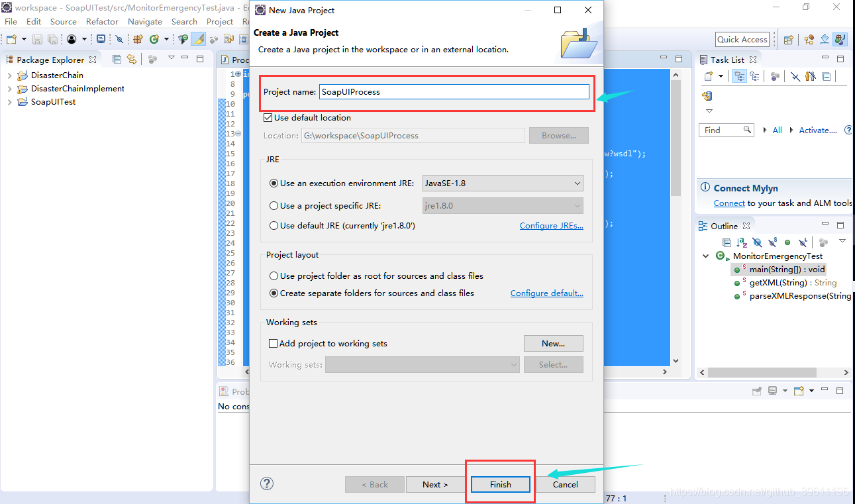Click New... working set button
The width and height of the screenshot is (855, 504).
tap(554, 343)
